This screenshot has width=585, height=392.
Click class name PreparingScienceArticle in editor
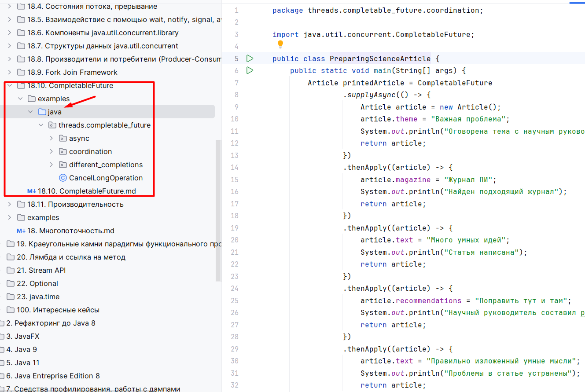click(380, 59)
